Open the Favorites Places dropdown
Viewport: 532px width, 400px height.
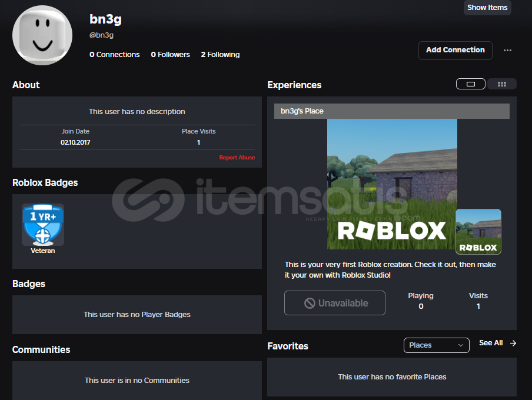click(436, 345)
